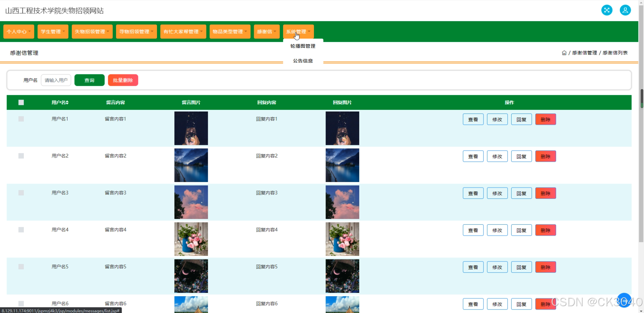Check the row for 用户名1
Screen dimensions: 644x313
[x=21, y=119]
